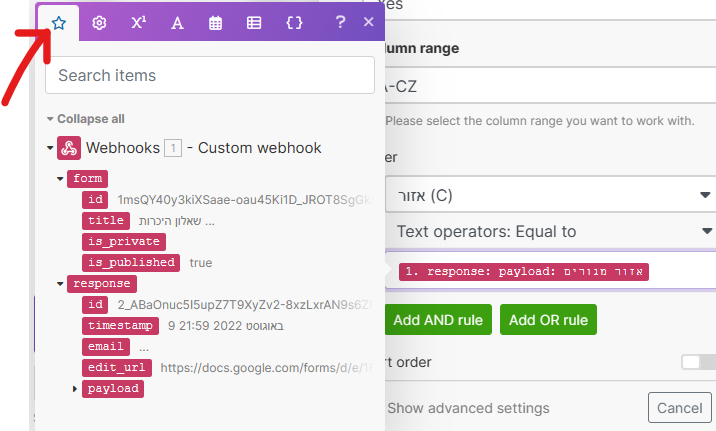Click the Webhooks module icon
716x431 pixels.
tap(69, 148)
